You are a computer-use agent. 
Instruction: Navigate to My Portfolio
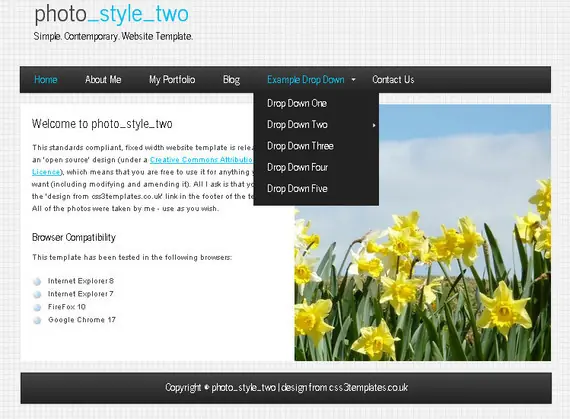[172, 80]
